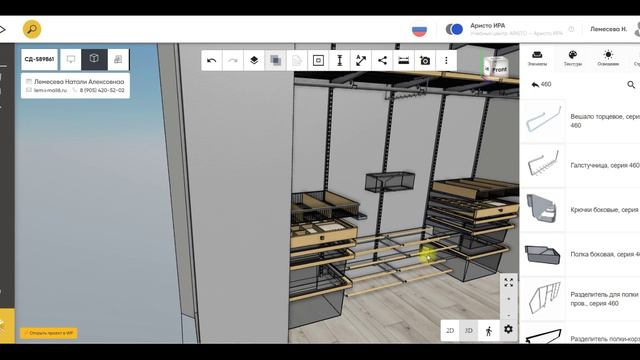Open the three-dot more options menu
The image size is (640, 360).
[446, 61]
